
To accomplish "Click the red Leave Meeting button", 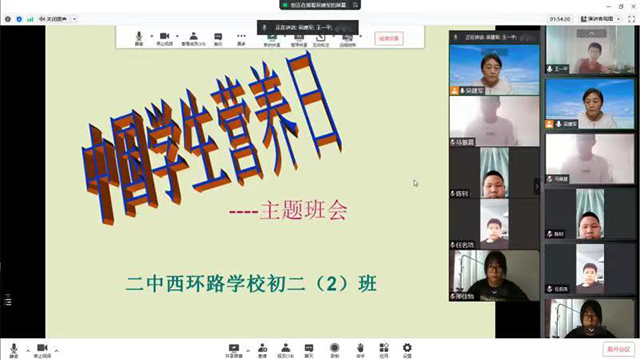I will tap(618, 349).
